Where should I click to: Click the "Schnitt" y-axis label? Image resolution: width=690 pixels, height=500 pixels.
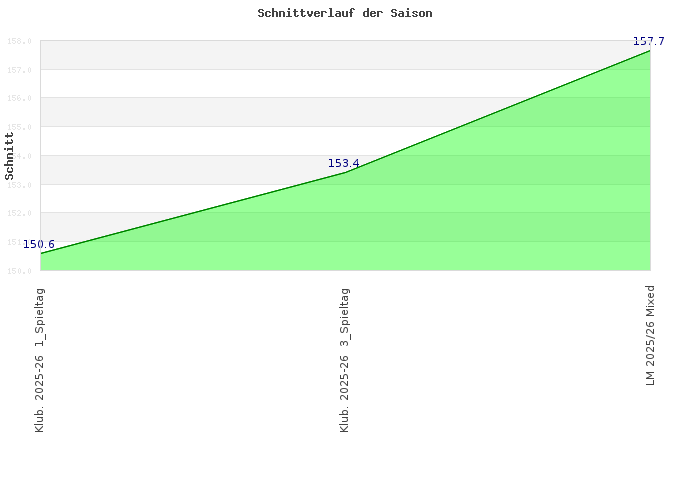point(10,156)
